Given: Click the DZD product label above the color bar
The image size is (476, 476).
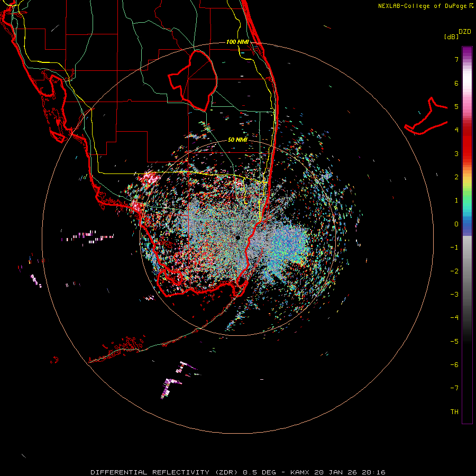Looking at the screenshot, I should tap(465, 32).
